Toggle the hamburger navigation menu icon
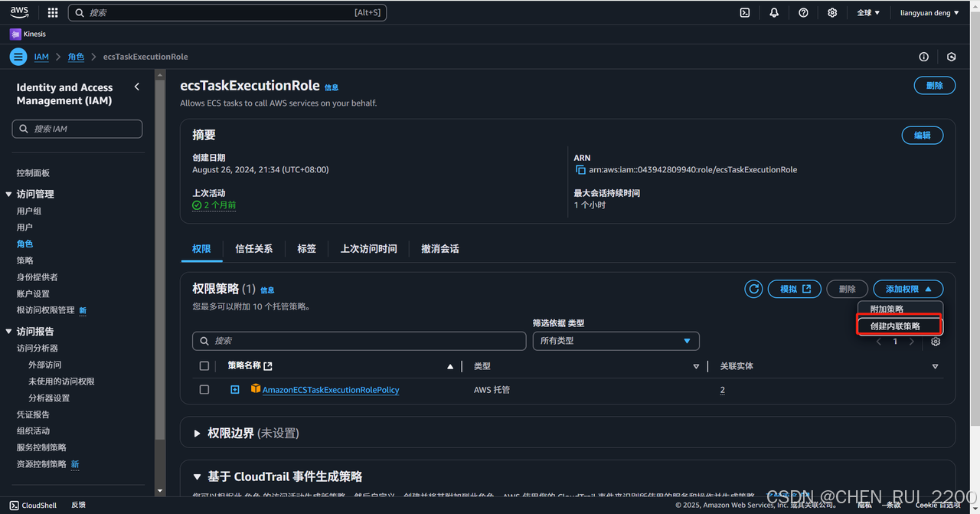 coord(19,57)
